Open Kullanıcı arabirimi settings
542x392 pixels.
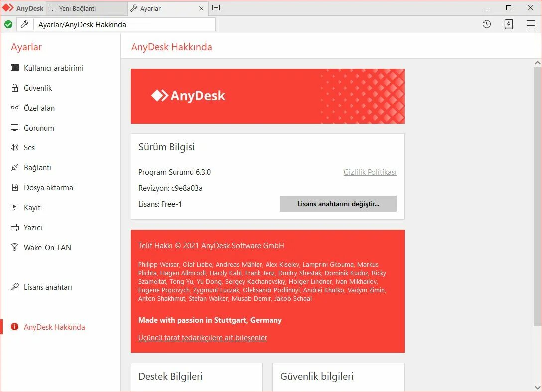point(54,68)
